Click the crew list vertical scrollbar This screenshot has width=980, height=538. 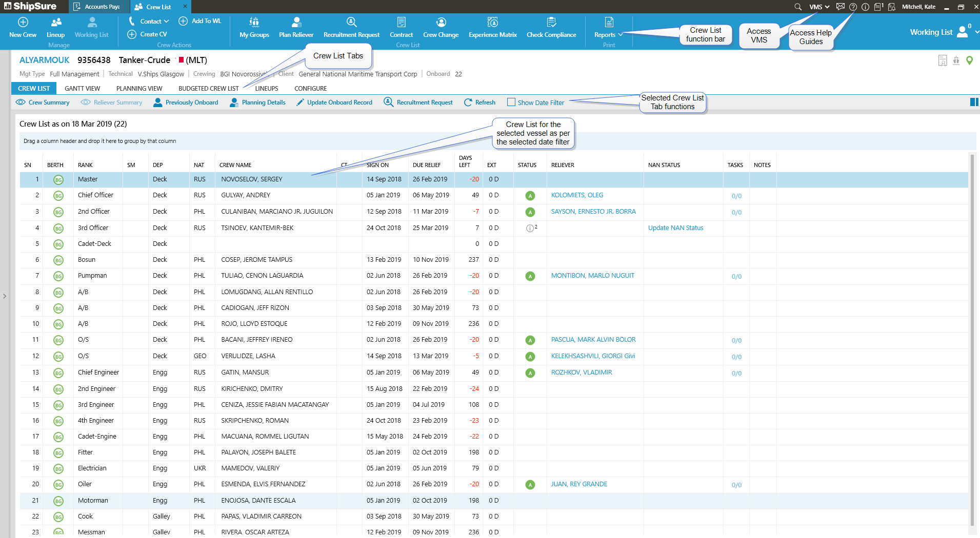point(972,338)
